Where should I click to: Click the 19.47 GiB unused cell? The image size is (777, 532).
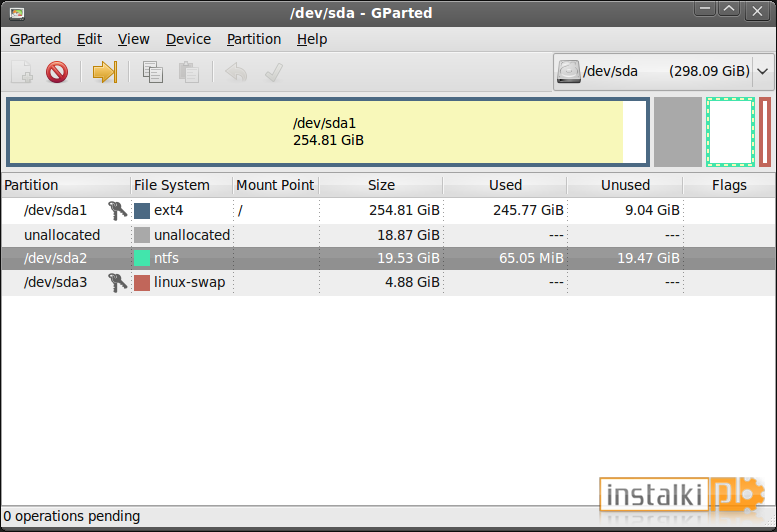coord(648,258)
